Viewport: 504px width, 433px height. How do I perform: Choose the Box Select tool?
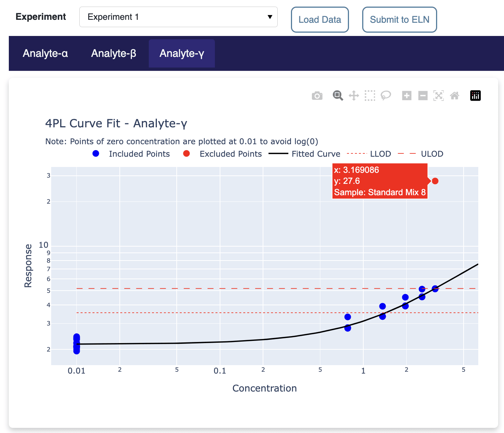coord(370,96)
